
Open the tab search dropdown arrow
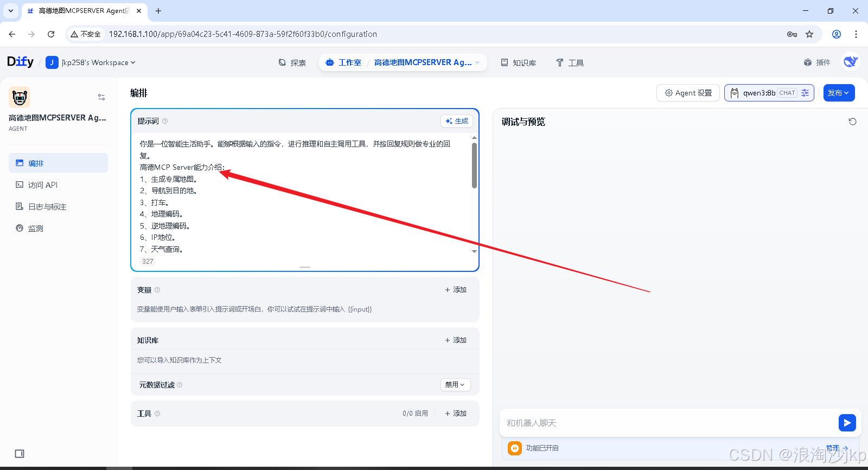point(11,11)
